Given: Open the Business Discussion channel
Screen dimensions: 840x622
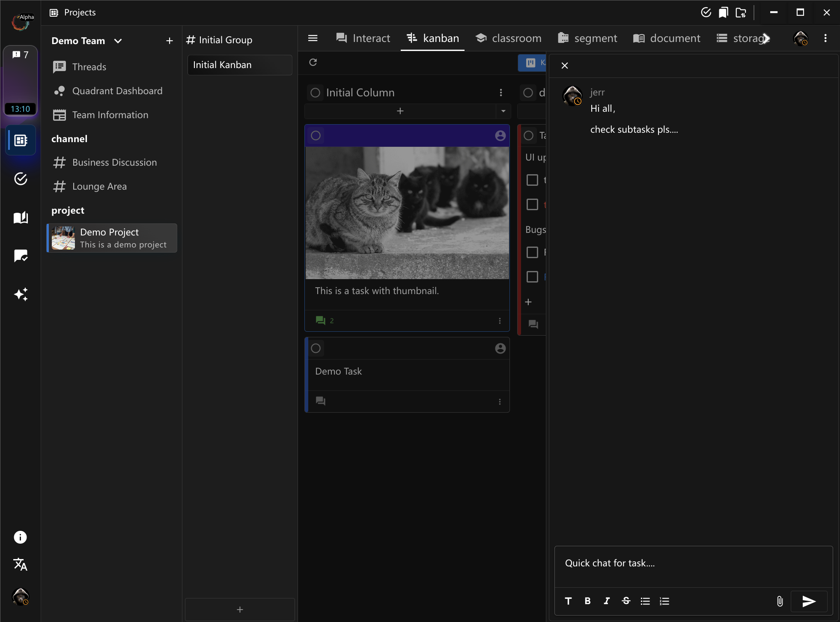Looking at the screenshot, I should (114, 163).
